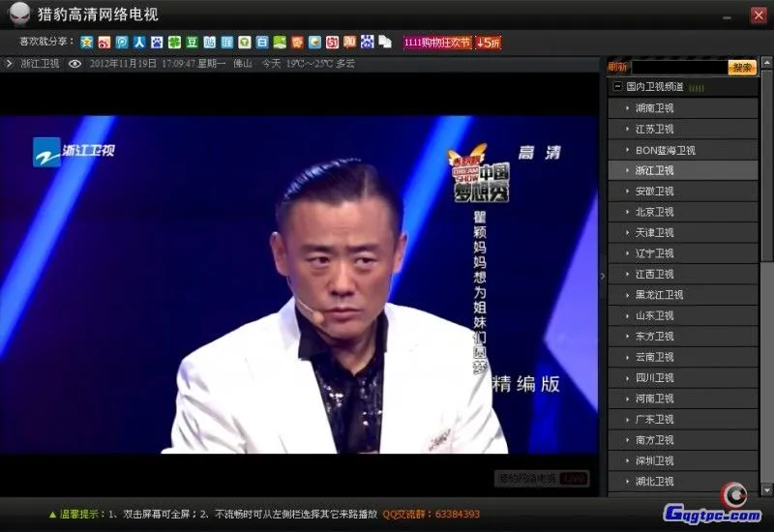Click the 搜索 search button
Image resolution: width=774 pixels, height=532 pixels.
[x=742, y=67]
